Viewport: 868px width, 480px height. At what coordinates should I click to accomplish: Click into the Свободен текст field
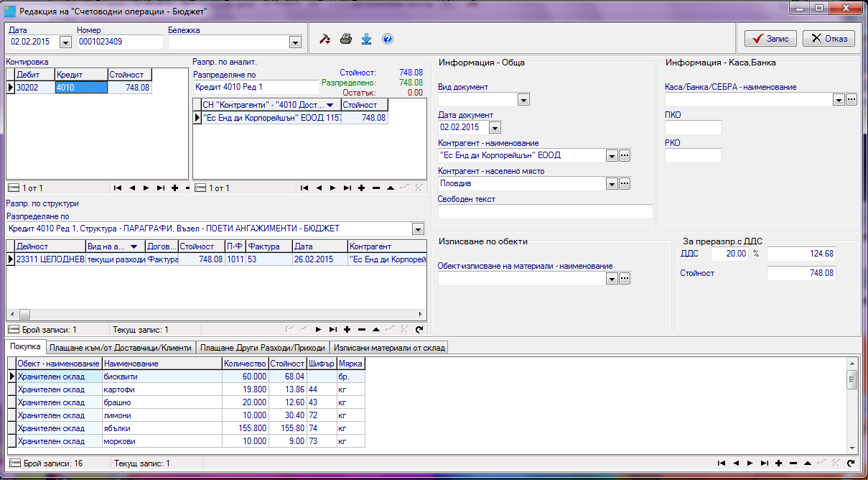[545, 211]
